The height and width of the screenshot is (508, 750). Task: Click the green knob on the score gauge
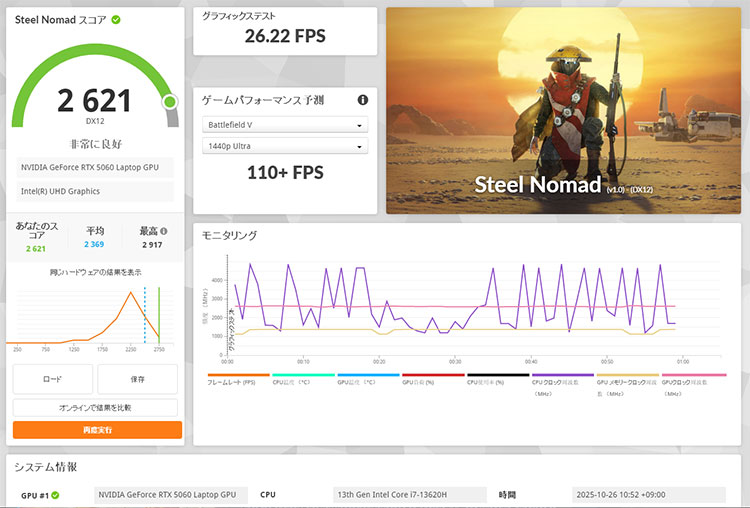(169, 101)
